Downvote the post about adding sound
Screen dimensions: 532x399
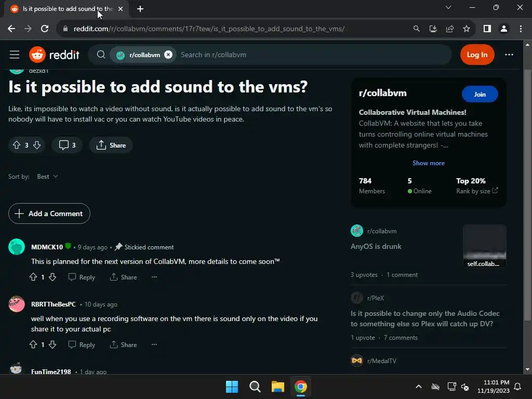tap(37, 145)
